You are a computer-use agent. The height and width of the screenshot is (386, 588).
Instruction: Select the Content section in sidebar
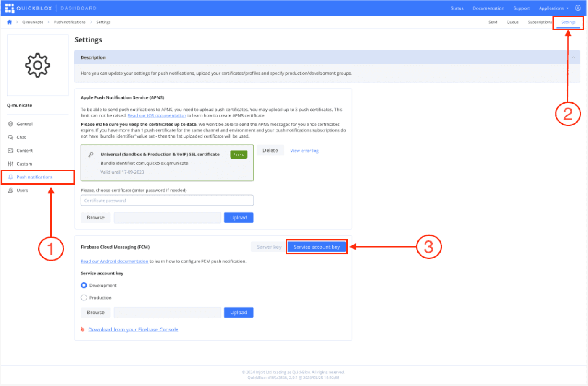coord(25,150)
